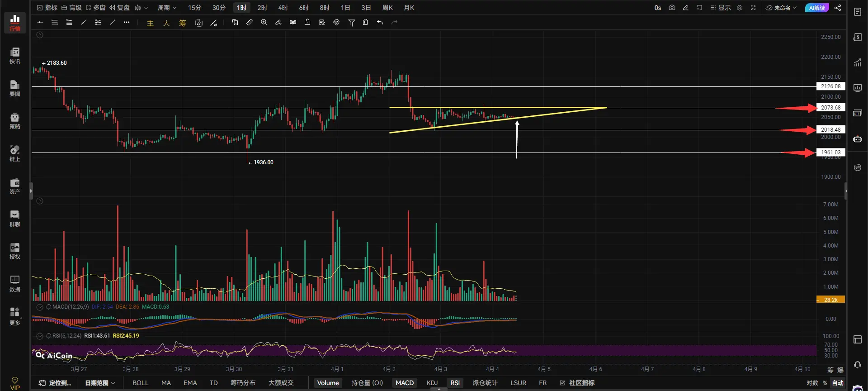
Task: Click the pencil edit icon in top bar
Action: [x=685, y=8]
